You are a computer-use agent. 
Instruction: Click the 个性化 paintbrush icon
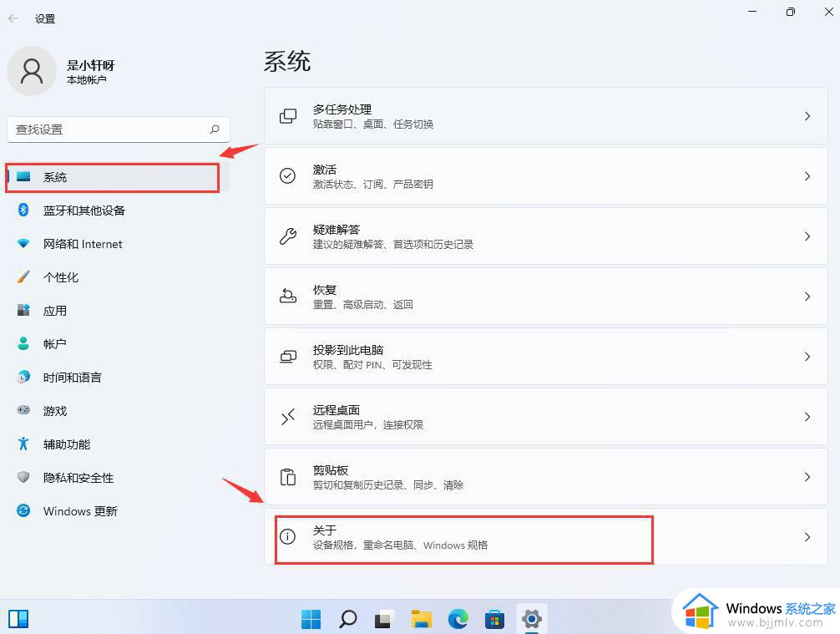point(23,276)
